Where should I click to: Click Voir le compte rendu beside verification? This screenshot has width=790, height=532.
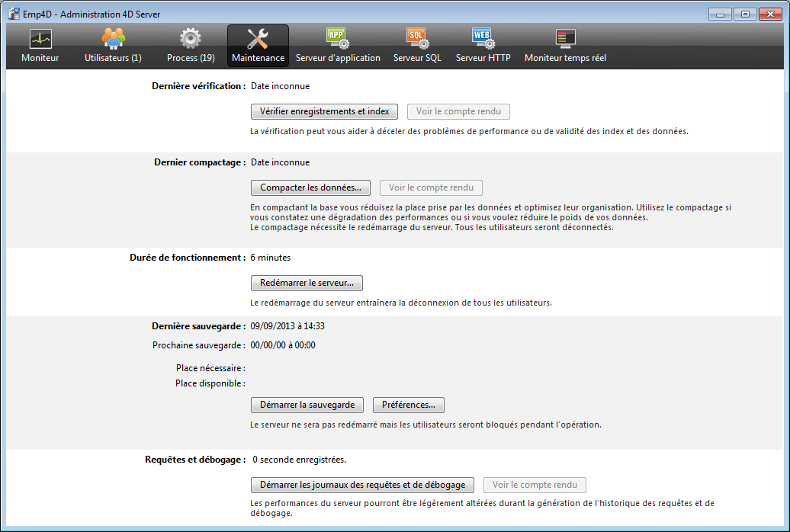pyautogui.click(x=458, y=111)
